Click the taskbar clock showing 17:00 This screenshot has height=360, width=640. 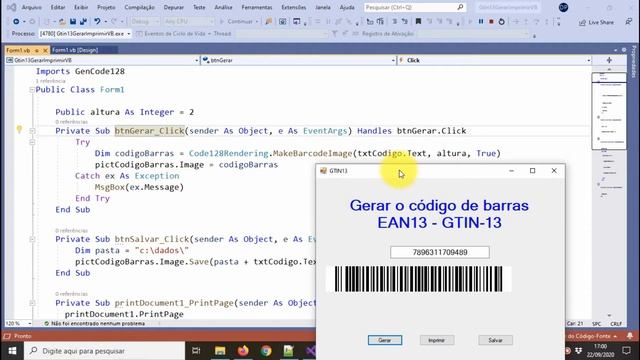(600, 351)
